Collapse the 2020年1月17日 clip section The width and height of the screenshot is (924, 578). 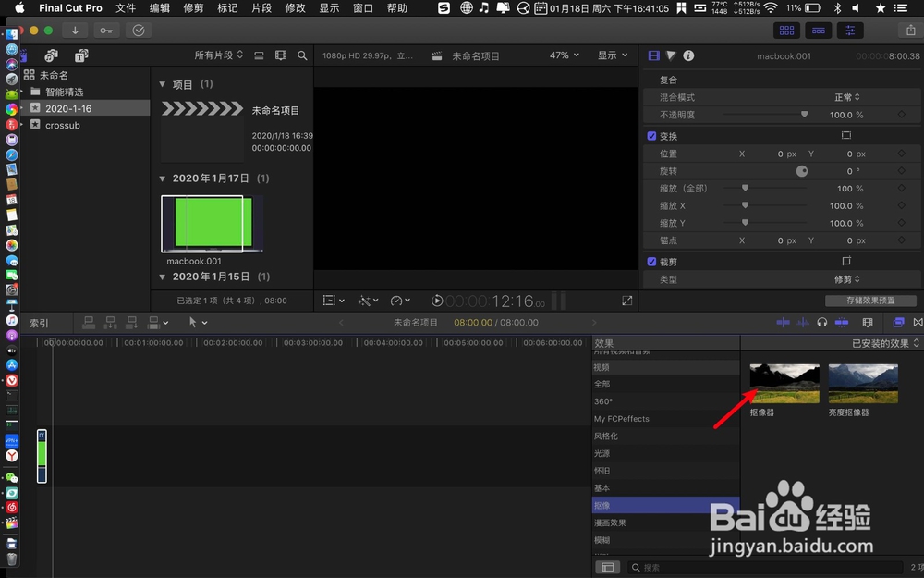[164, 178]
